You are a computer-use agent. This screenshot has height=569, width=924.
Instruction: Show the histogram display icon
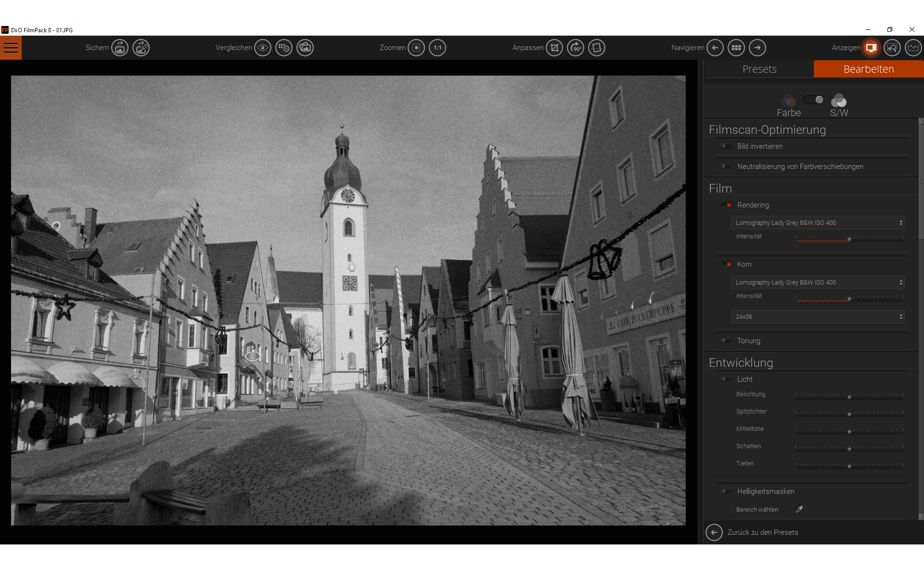click(913, 48)
